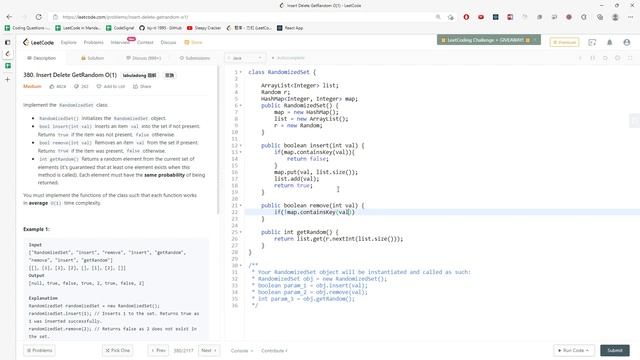This screenshot has height=360, width=640.
Task: Select the green sheet tab icon in sidebar
Action: [7, 66]
